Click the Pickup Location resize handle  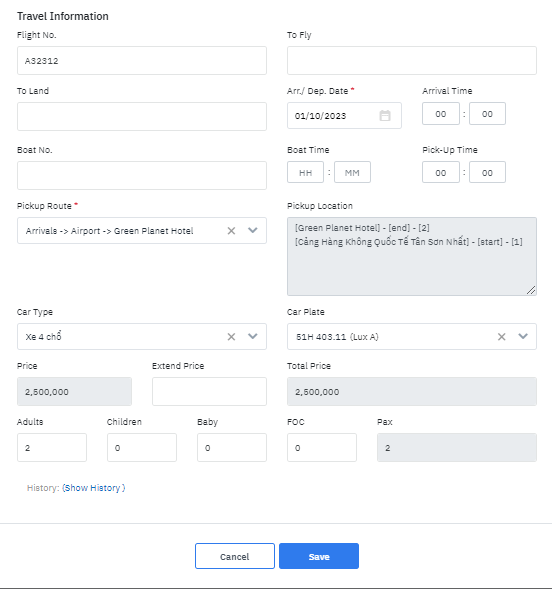[x=531, y=290]
